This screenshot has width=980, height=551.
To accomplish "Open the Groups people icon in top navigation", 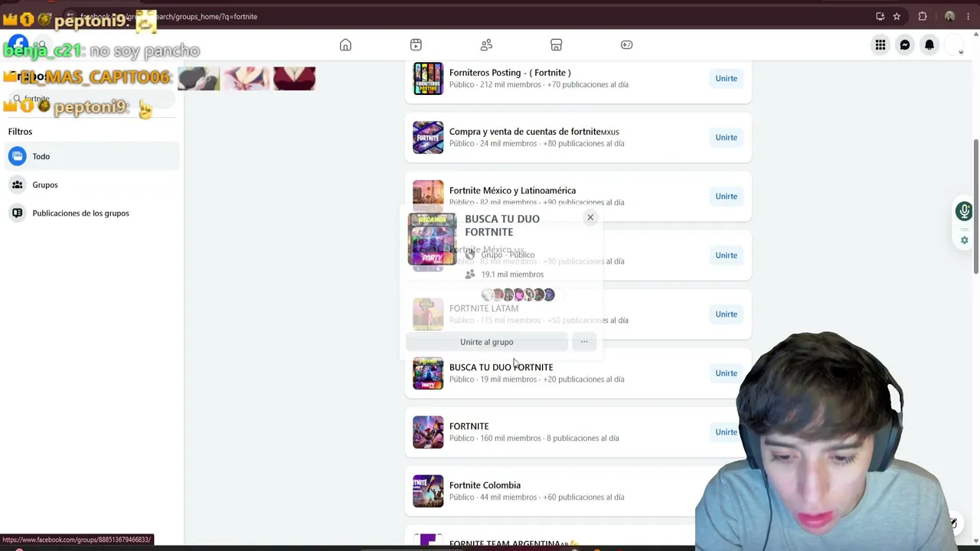I will 486,45.
